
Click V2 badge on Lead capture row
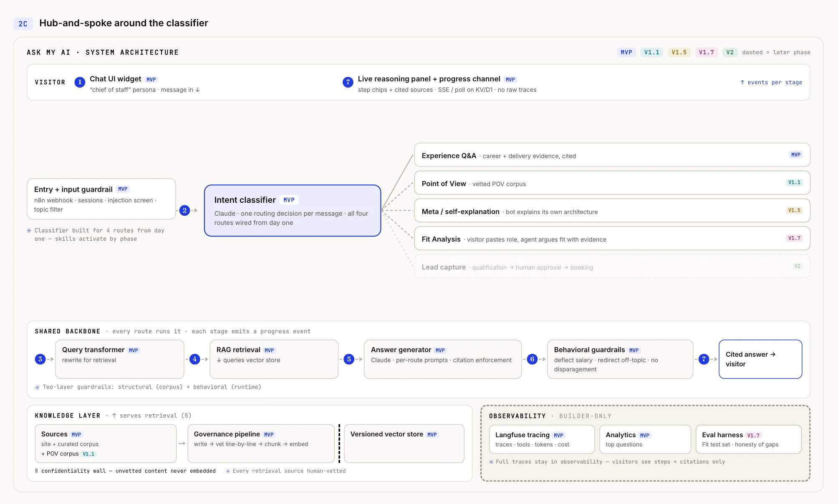click(798, 266)
